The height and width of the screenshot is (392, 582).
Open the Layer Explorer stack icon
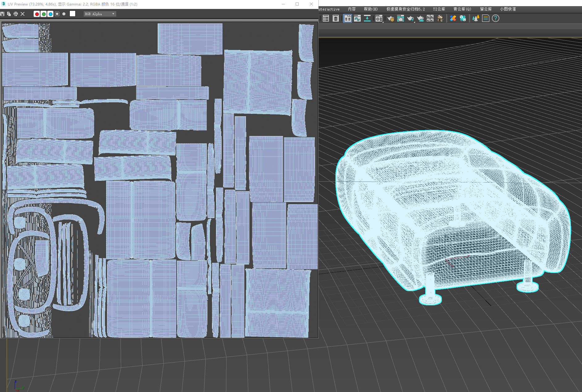point(336,19)
